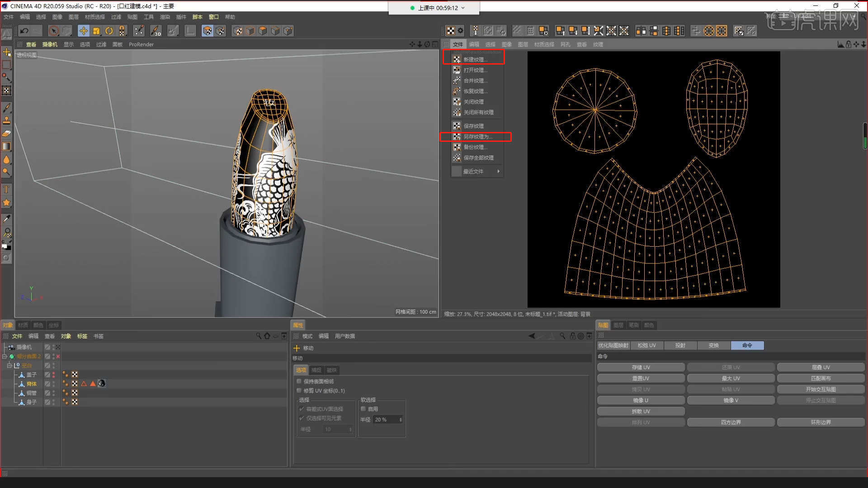Expand the 最近文件 submenu arrow
This screenshot has width=868, height=488.
(498, 171)
